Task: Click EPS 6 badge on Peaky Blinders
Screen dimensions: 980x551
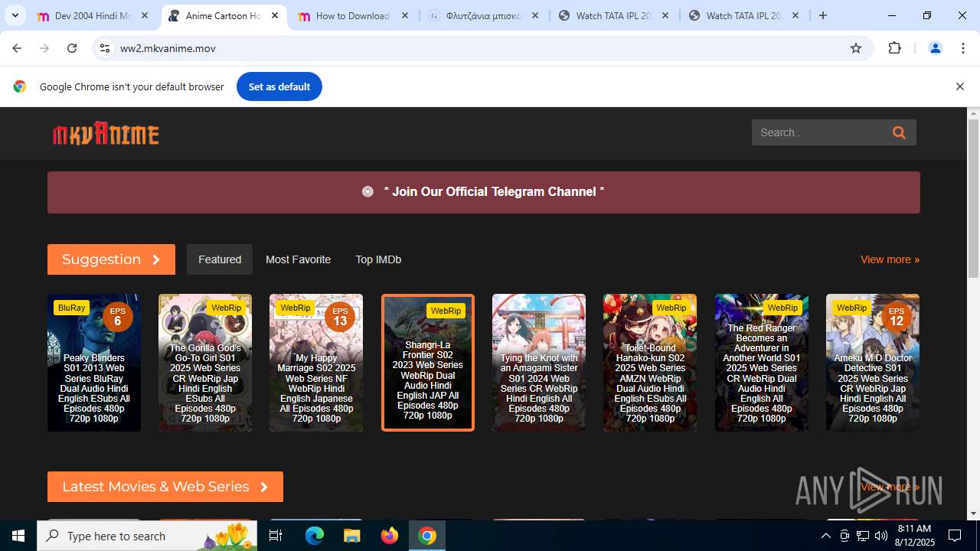Action: point(117,316)
